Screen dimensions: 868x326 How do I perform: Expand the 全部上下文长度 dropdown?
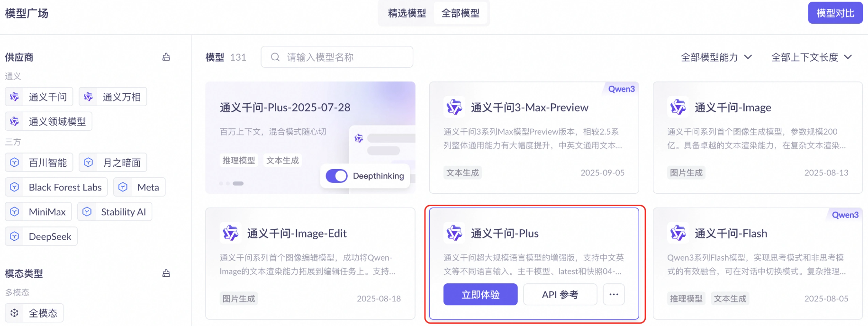click(812, 57)
